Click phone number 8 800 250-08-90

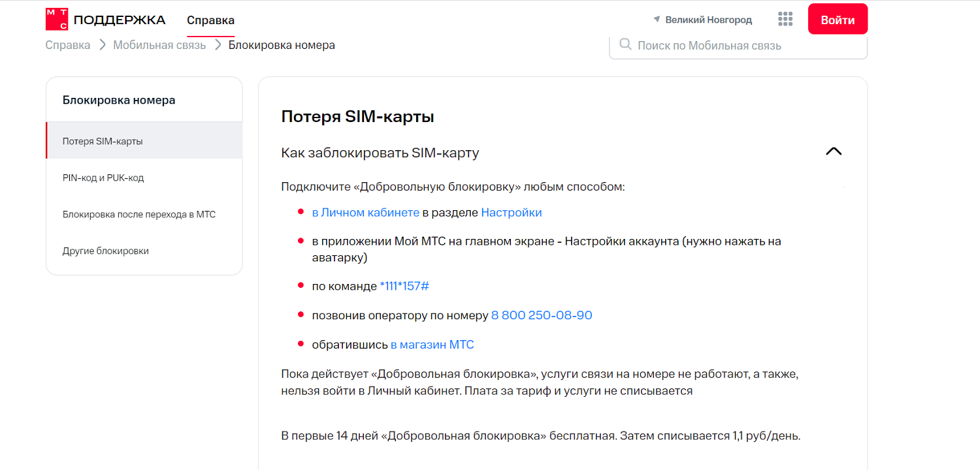(x=542, y=315)
